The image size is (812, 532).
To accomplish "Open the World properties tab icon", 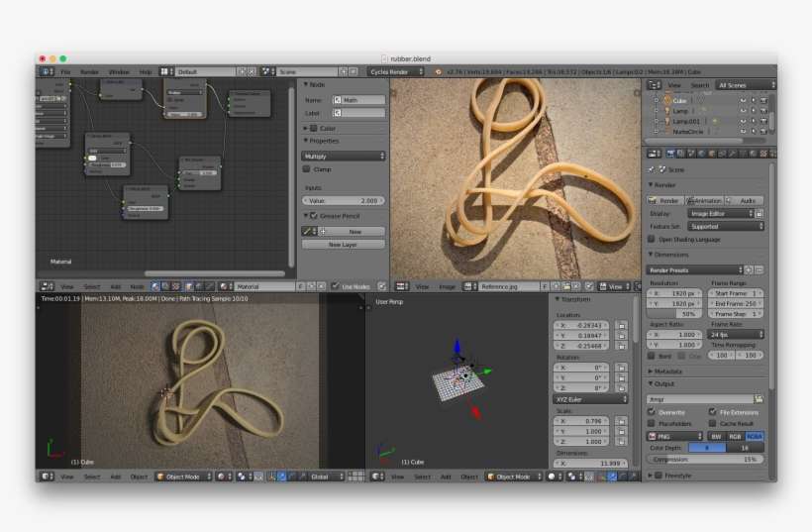I will [x=701, y=154].
